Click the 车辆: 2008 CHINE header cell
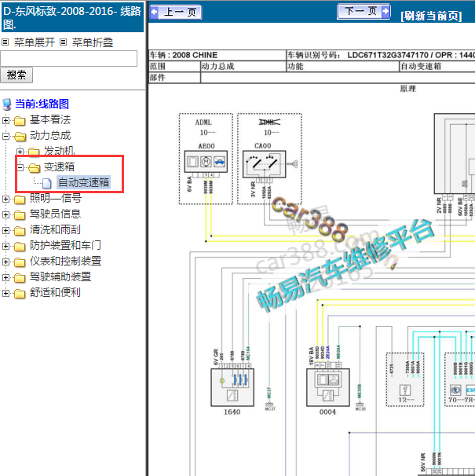Viewport: 475px width, 476px height. 217,55
